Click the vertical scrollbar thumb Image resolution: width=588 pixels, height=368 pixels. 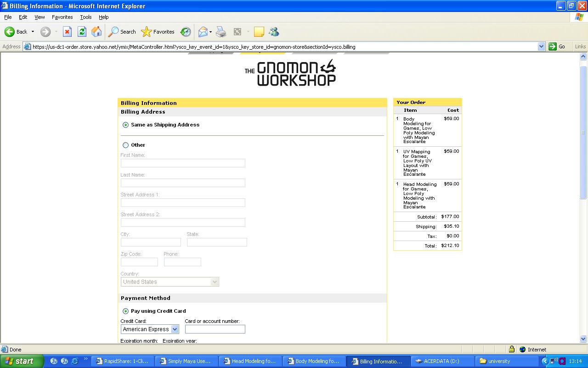tap(583, 132)
